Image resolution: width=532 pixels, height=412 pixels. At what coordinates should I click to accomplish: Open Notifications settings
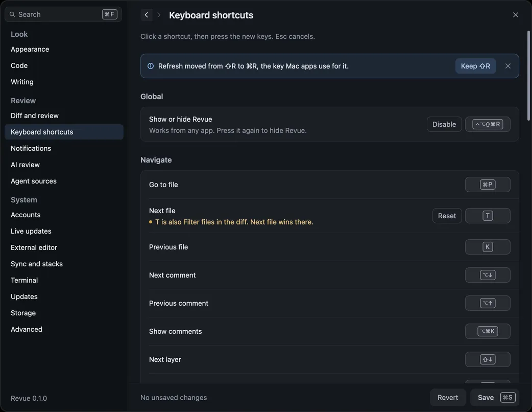(64, 148)
